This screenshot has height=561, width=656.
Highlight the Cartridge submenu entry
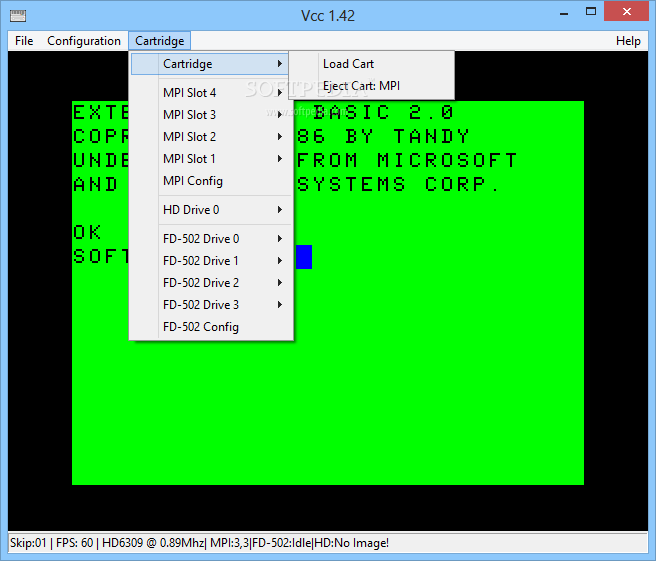pos(210,64)
